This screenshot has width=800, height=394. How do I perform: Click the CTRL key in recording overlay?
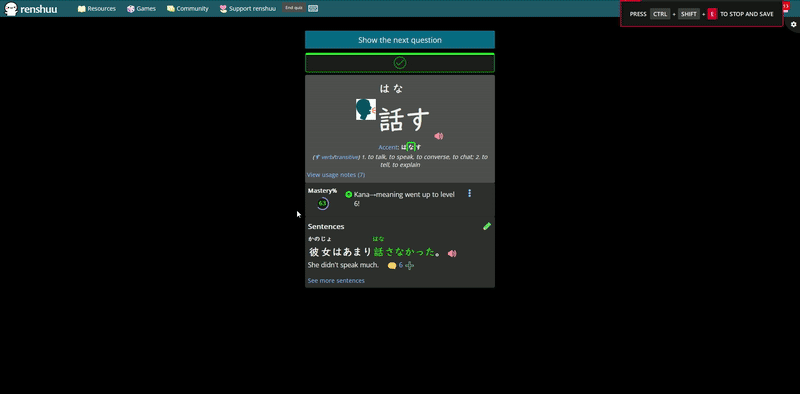(660, 14)
